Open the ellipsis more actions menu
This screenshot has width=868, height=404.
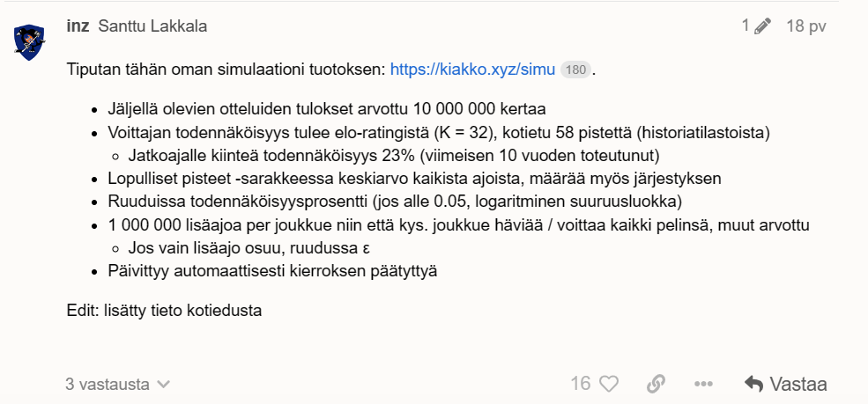pyautogui.click(x=703, y=384)
